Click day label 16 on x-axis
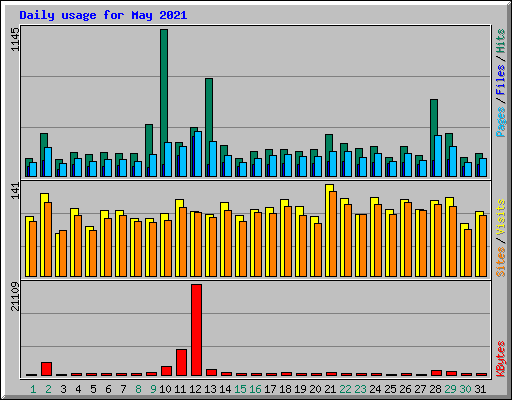 tap(255, 389)
